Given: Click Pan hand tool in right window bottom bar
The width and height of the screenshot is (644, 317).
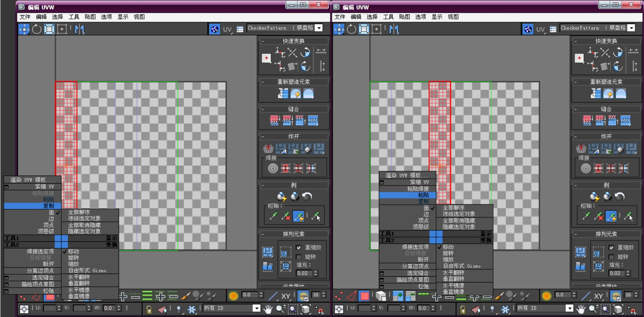Looking at the screenshot, I should 581,309.
